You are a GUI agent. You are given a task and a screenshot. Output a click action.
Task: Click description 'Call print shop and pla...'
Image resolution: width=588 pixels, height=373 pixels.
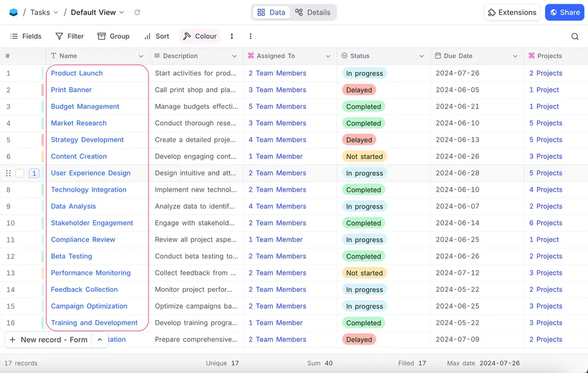pyautogui.click(x=195, y=90)
